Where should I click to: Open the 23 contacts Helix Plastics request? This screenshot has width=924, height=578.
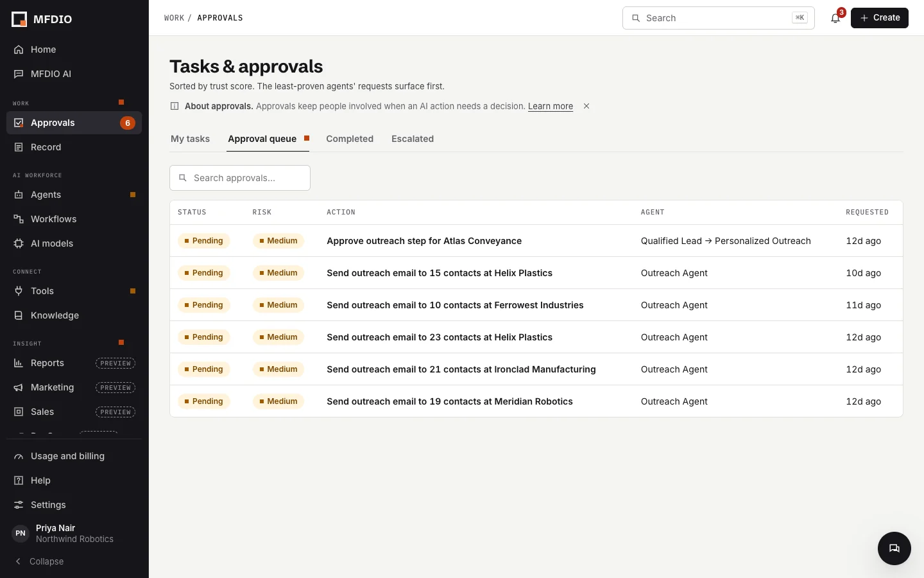(440, 337)
